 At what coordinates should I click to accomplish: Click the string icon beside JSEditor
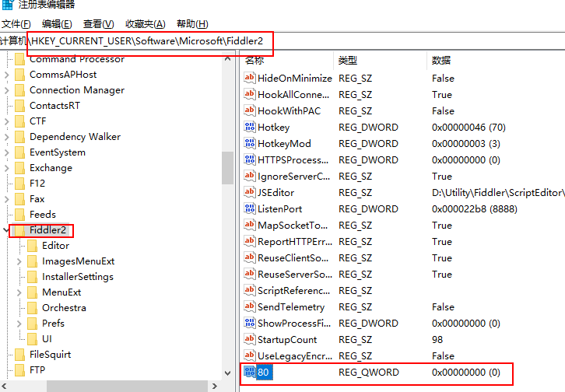pos(249,192)
